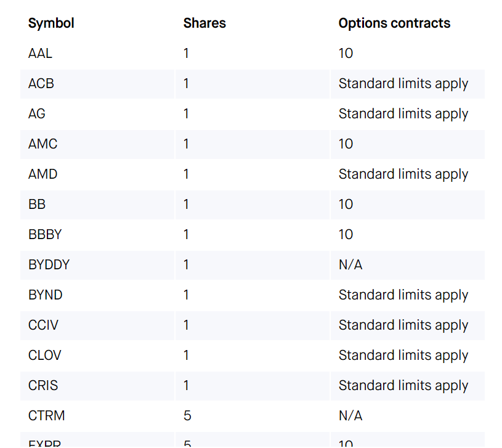Click the Options contracts column header
This screenshot has height=448, width=502.
coord(394,23)
